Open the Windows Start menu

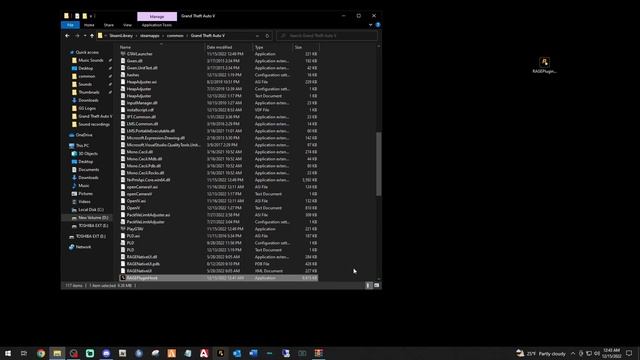click(x=8, y=353)
